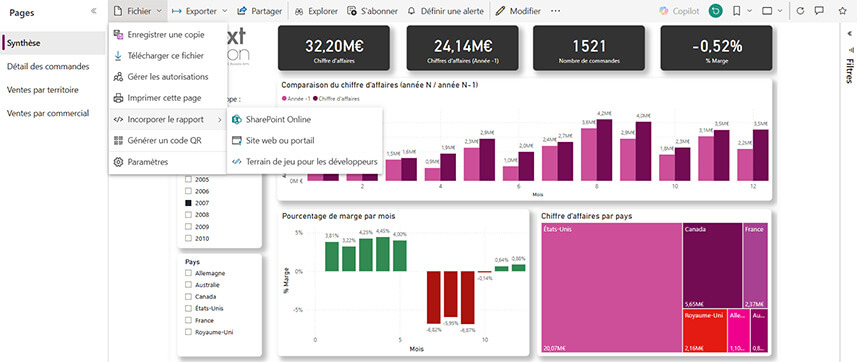
Task: Open the Synthèse page
Action: [53, 43]
